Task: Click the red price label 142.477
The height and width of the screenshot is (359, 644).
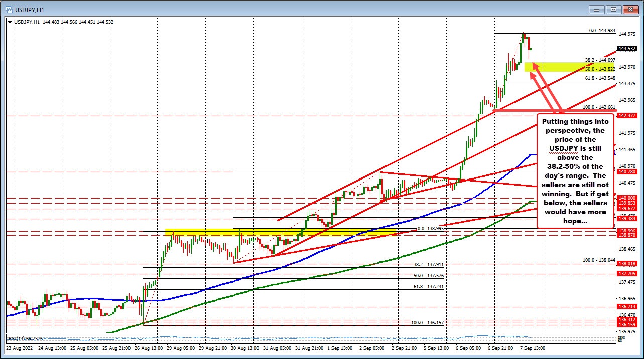Action: pos(628,115)
